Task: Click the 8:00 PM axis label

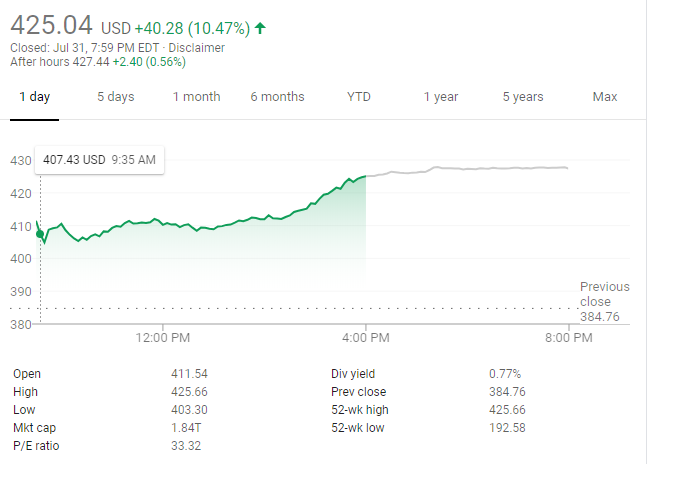Action: (x=568, y=338)
